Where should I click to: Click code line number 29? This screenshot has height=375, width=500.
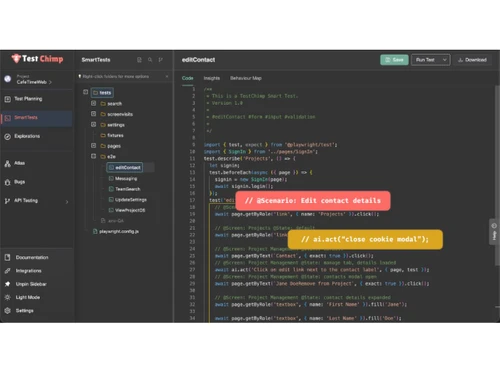pyautogui.click(x=192, y=284)
